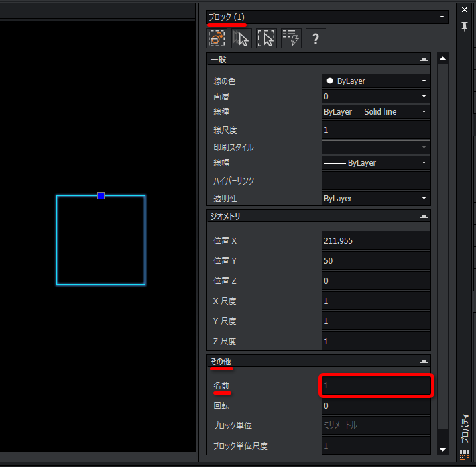Select the 透明性 property label
Image resolution: width=476 pixels, height=467 pixels.
(x=225, y=199)
